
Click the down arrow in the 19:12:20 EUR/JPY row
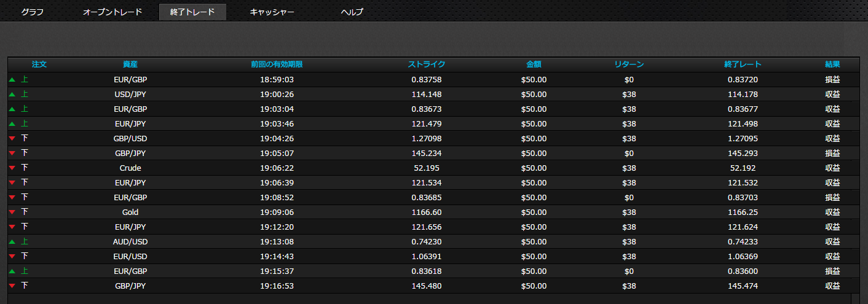click(x=12, y=227)
